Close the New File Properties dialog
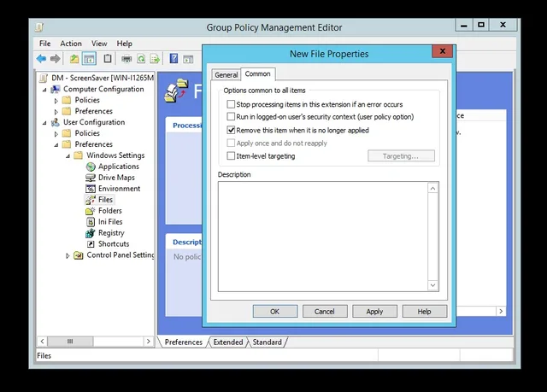 [443, 51]
